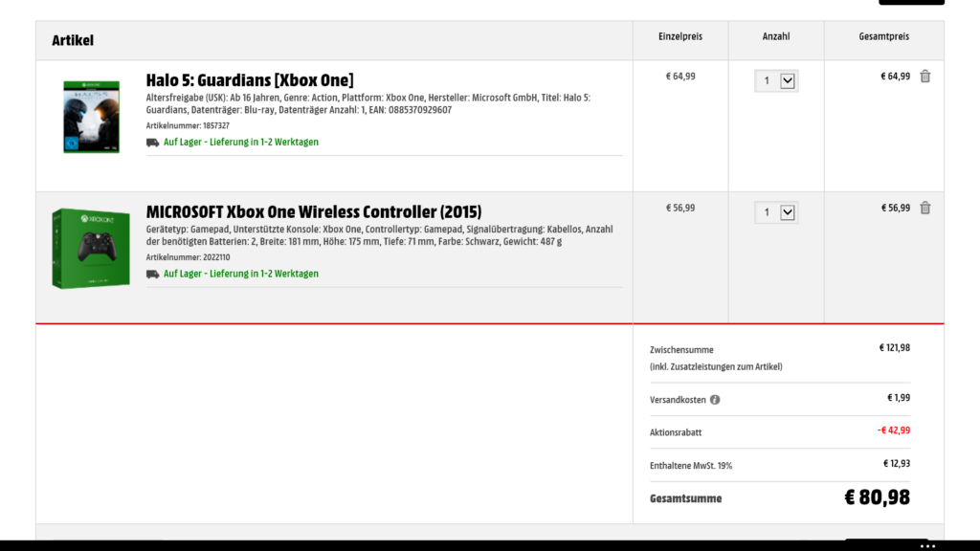The image size is (980, 551).
Task: Select the Aktionsrabatt discount amount
Action: click(x=891, y=431)
